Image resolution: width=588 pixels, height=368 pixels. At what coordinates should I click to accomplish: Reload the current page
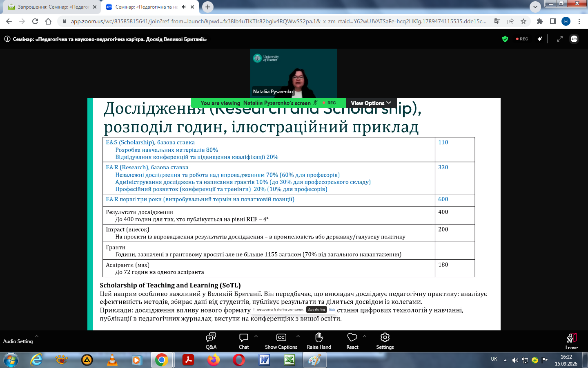point(35,21)
